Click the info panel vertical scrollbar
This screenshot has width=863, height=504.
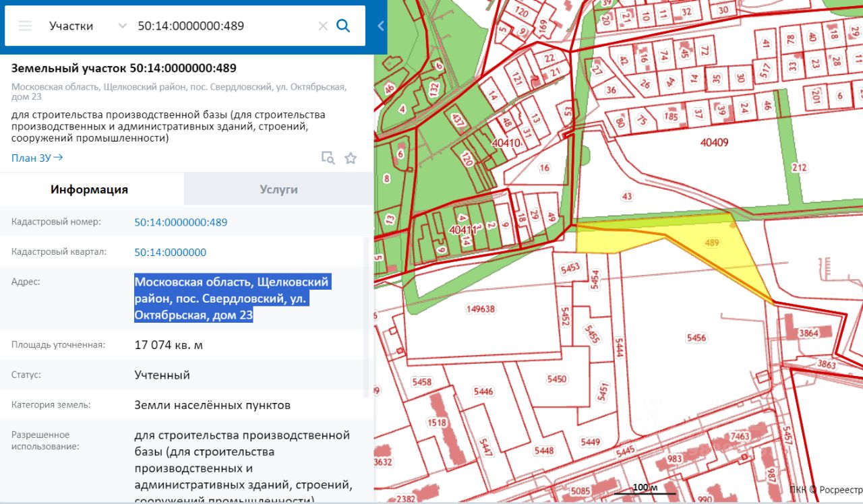tap(367, 317)
